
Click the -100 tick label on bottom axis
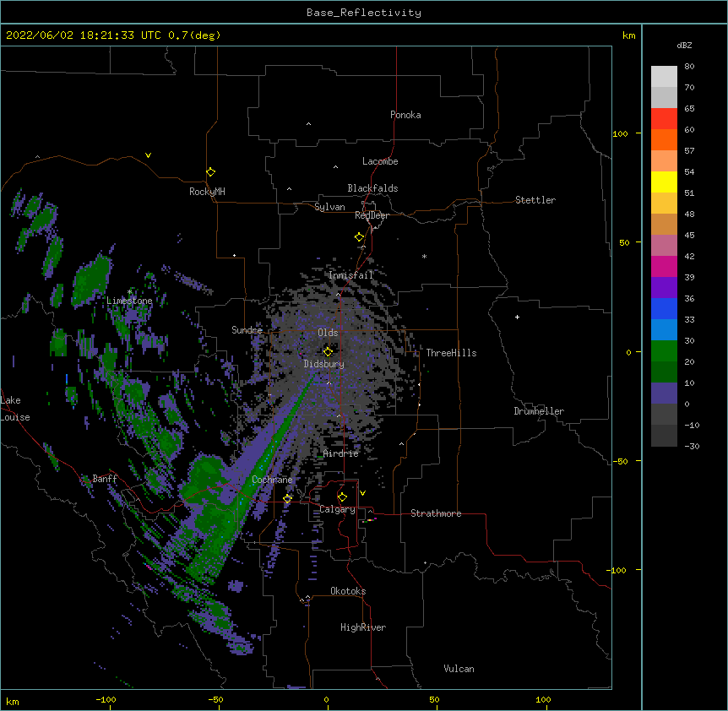(106, 699)
